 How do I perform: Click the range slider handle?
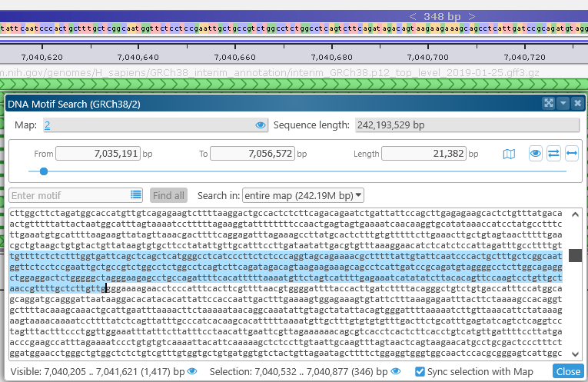[44, 171]
